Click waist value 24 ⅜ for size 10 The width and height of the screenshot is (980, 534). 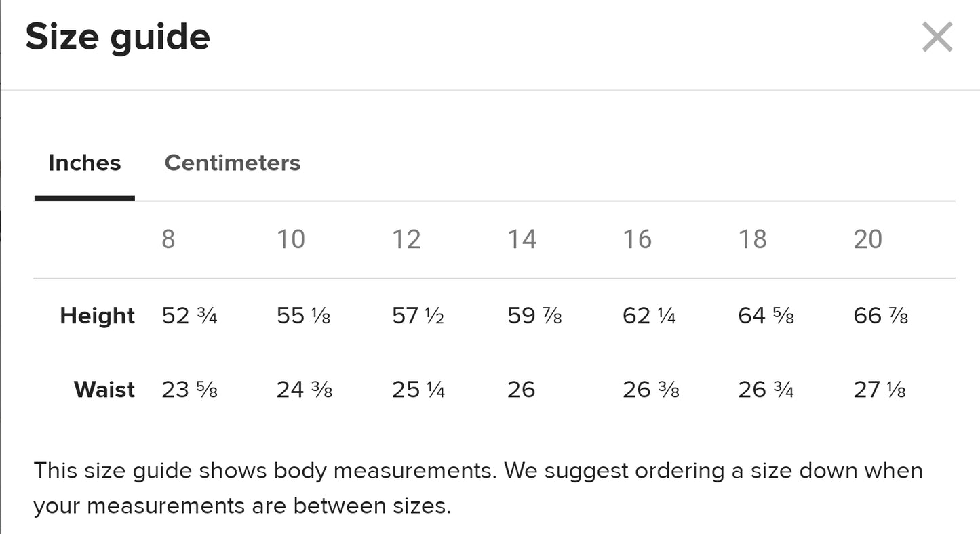coord(304,390)
